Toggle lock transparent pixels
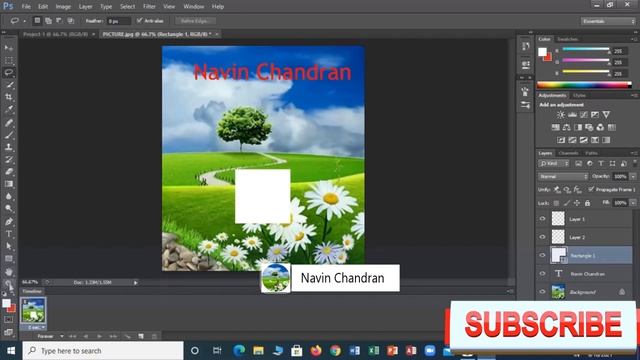640x360 pixels. [556, 203]
